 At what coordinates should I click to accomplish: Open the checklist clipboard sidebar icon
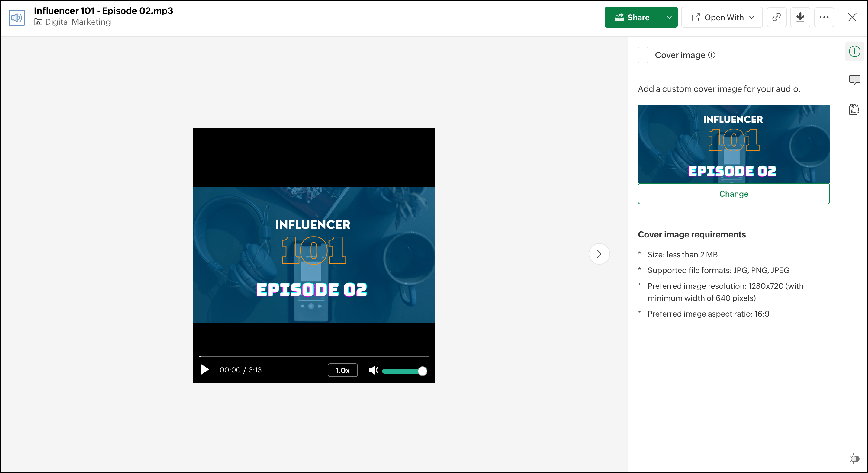click(854, 109)
